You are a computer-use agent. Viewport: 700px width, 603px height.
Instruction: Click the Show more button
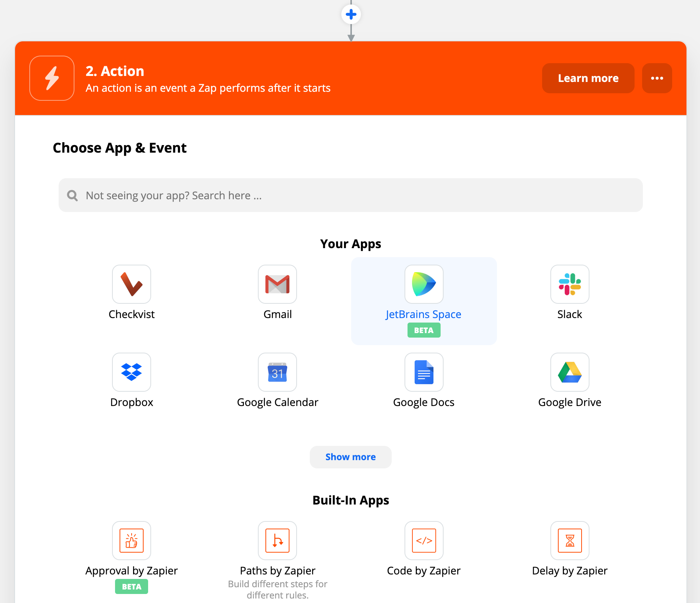pos(350,457)
